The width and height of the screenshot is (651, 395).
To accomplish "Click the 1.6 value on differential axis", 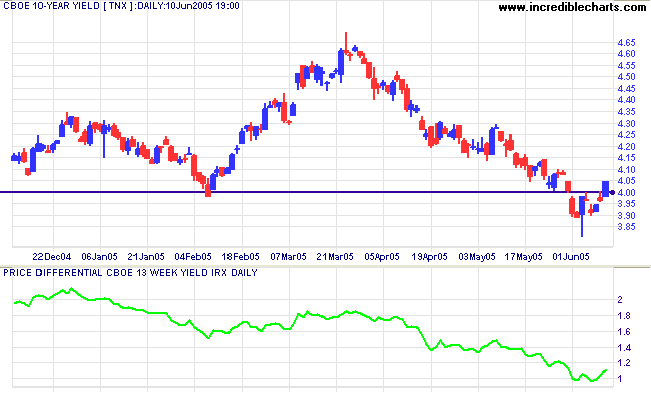I will (624, 331).
